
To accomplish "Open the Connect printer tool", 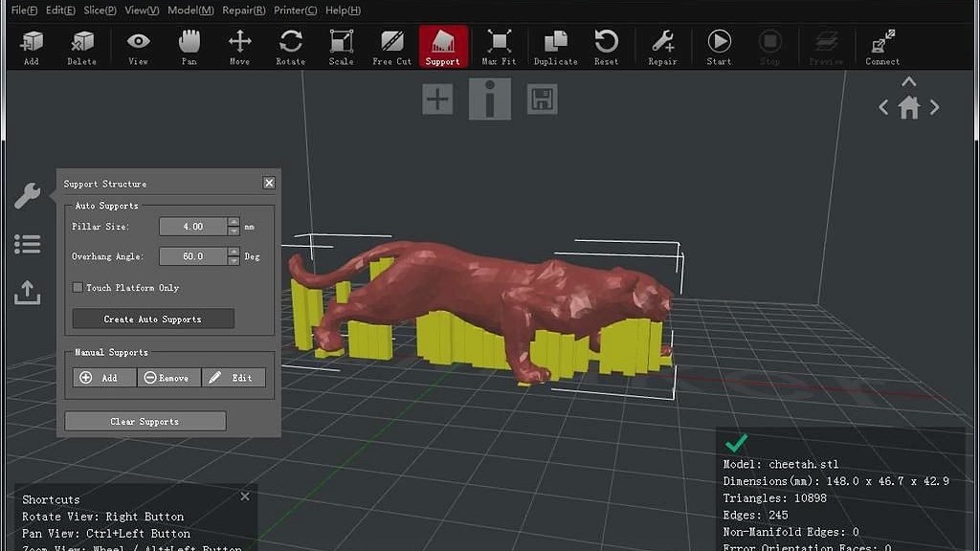I will coord(882,46).
